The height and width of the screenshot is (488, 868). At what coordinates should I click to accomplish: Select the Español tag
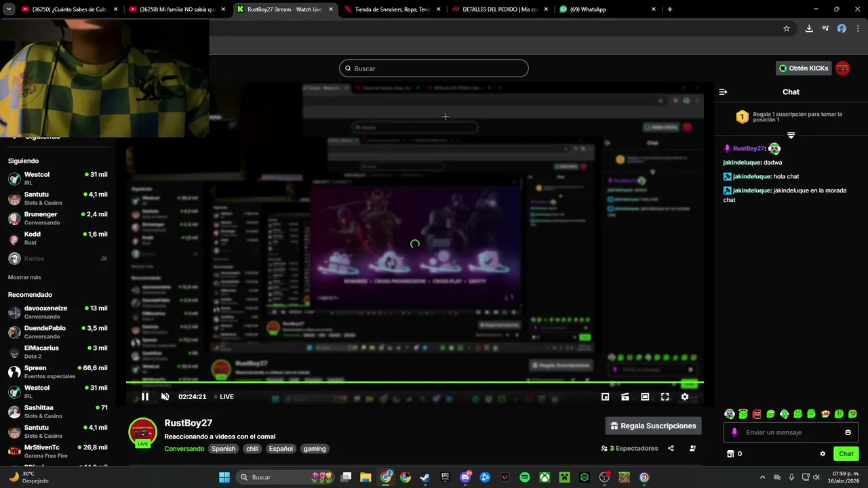click(x=281, y=449)
